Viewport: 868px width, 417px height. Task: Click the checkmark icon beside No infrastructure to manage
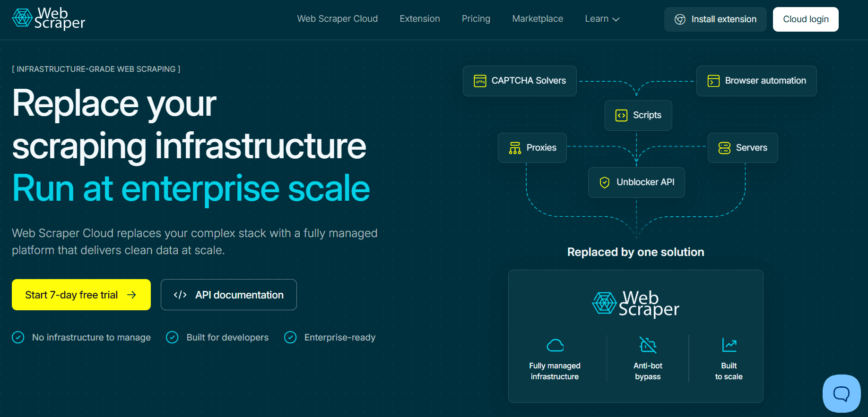tap(18, 337)
